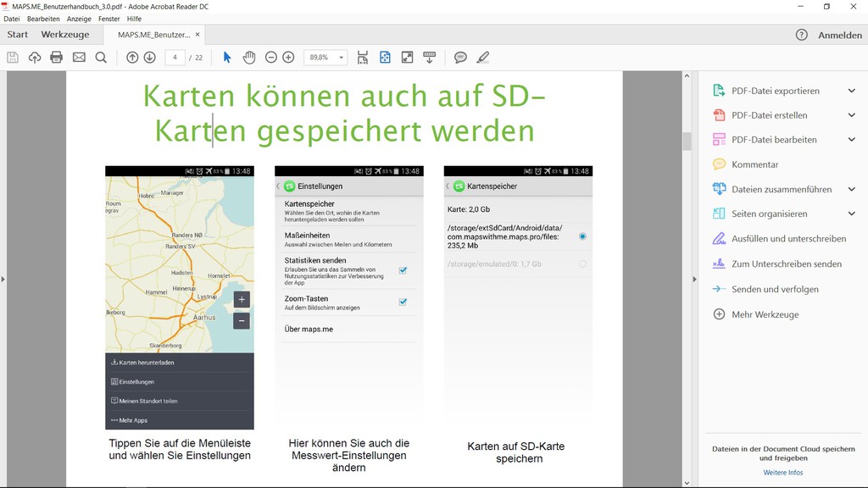Expand PDF-Datei erstellen chevron
The image size is (868, 488).
click(x=851, y=115)
